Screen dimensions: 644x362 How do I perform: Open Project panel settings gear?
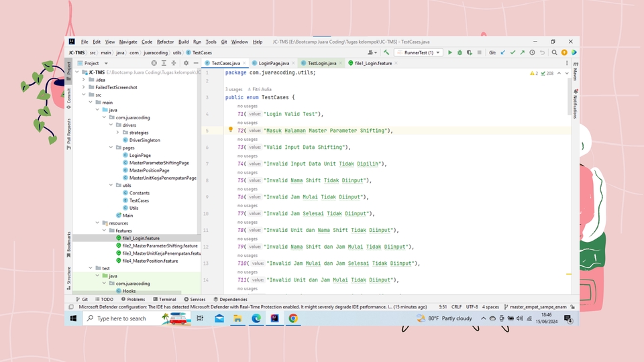point(186,63)
